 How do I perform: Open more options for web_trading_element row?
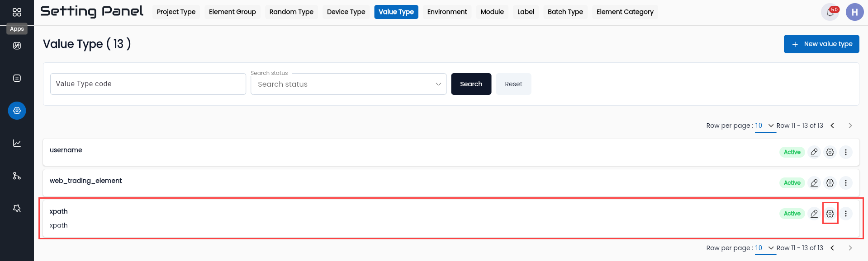tap(846, 183)
